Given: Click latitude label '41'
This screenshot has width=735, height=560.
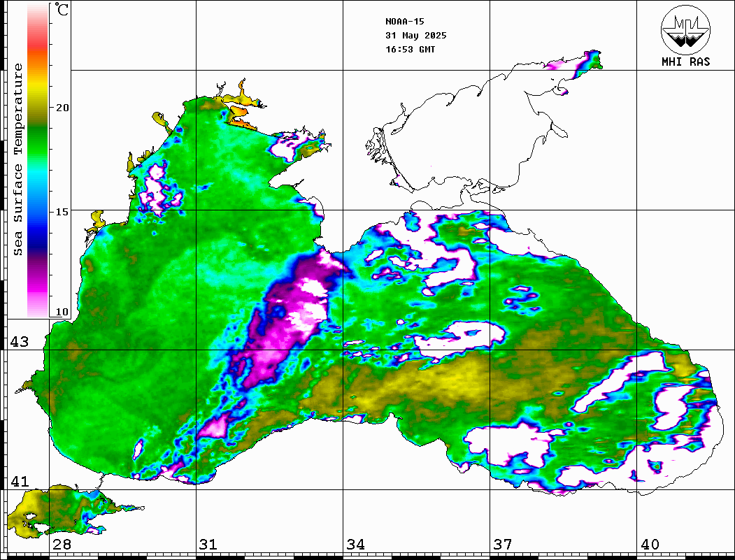Looking at the screenshot, I should (19, 482).
